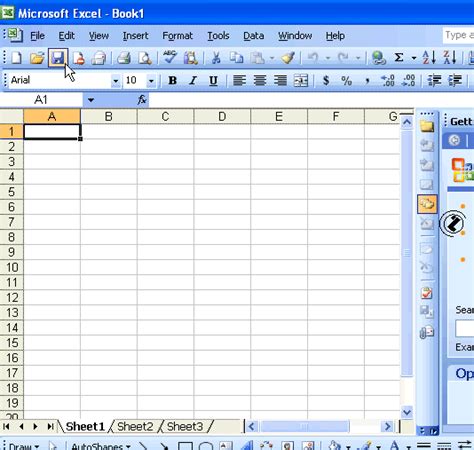Open an existing file with folder icon
The height and width of the screenshot is (450, 474).
[37, 58]
